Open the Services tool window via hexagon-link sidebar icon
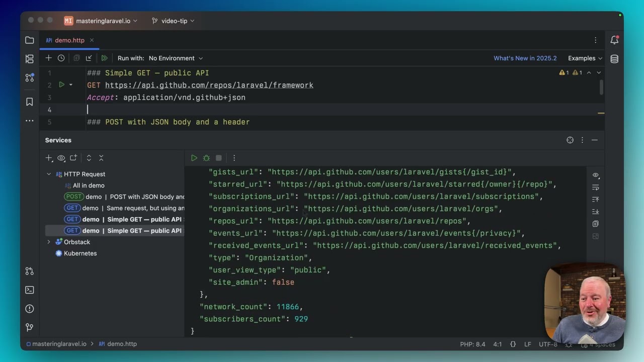Image resolution: width=644 pixels, height=362 pixels. pos(30,271)
